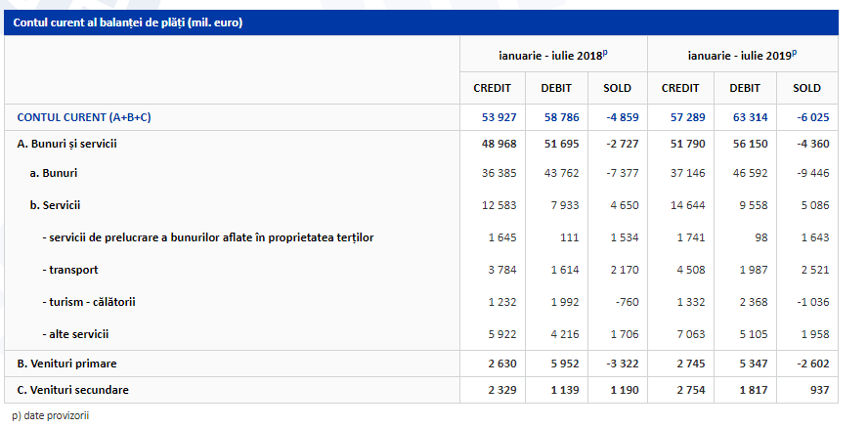Click the other services credit 5 922
Screen dimensions: 868x428
tap(502, 334)
